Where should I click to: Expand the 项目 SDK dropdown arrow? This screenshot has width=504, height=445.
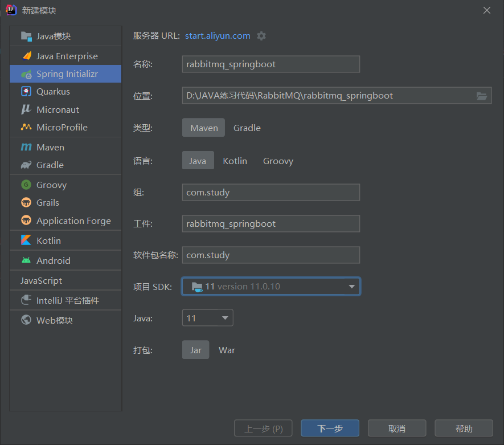tap(351, 287)
